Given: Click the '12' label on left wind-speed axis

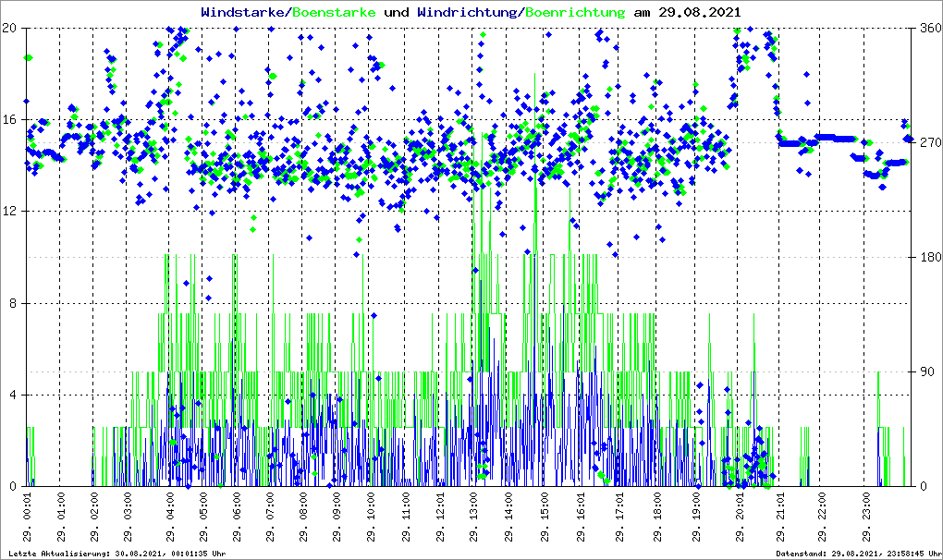Looking at the screenshot, I should pyautogui.click(x=10, y=212).
